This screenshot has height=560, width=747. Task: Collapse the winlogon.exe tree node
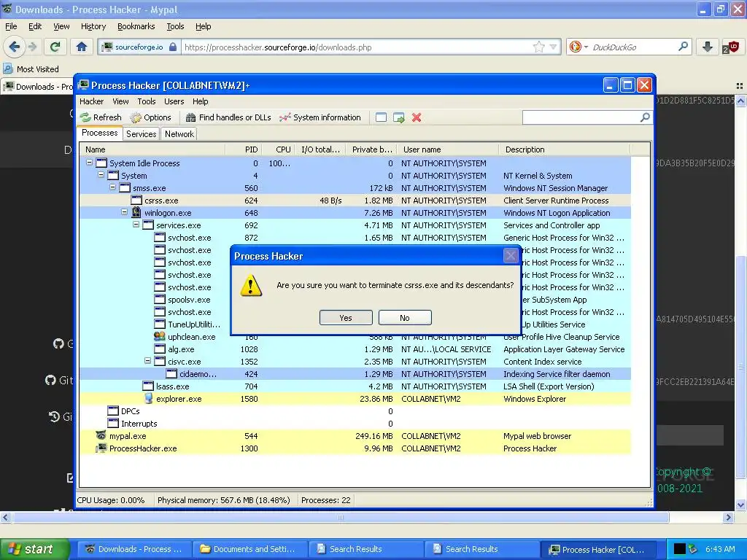point(124,212)
